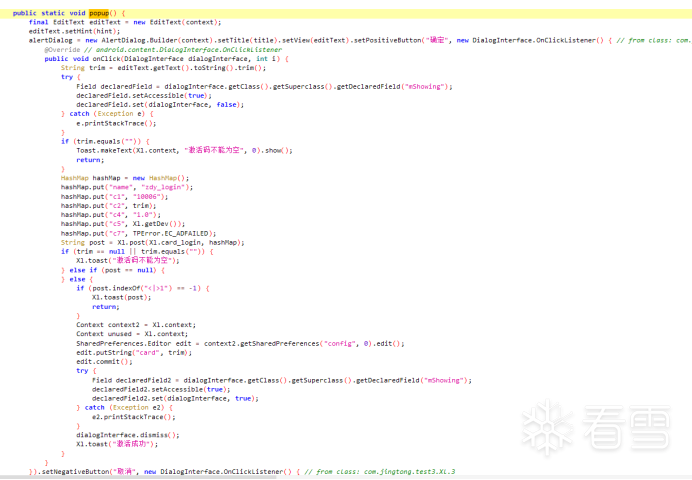This screenshot has height=480, width=692.
Task: Click the line 'editText.setHint(hint);'
Action: 74,31
